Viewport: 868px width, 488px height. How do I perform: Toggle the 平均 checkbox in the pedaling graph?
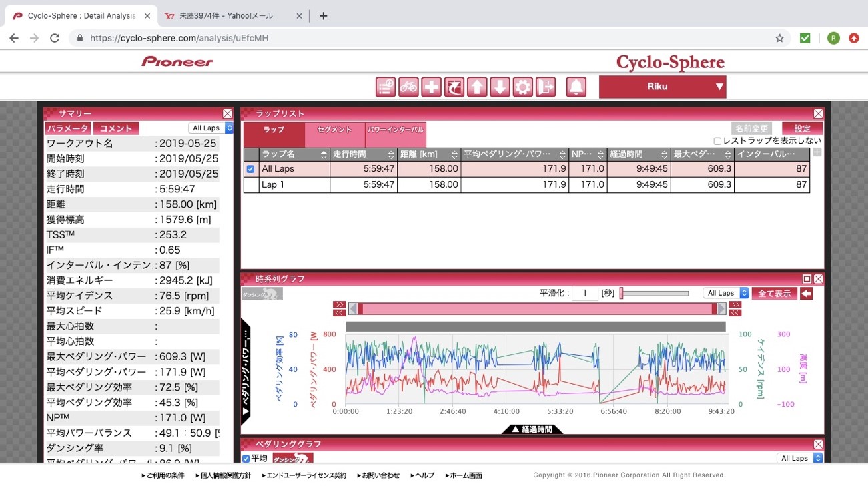(x=246, y=458)
